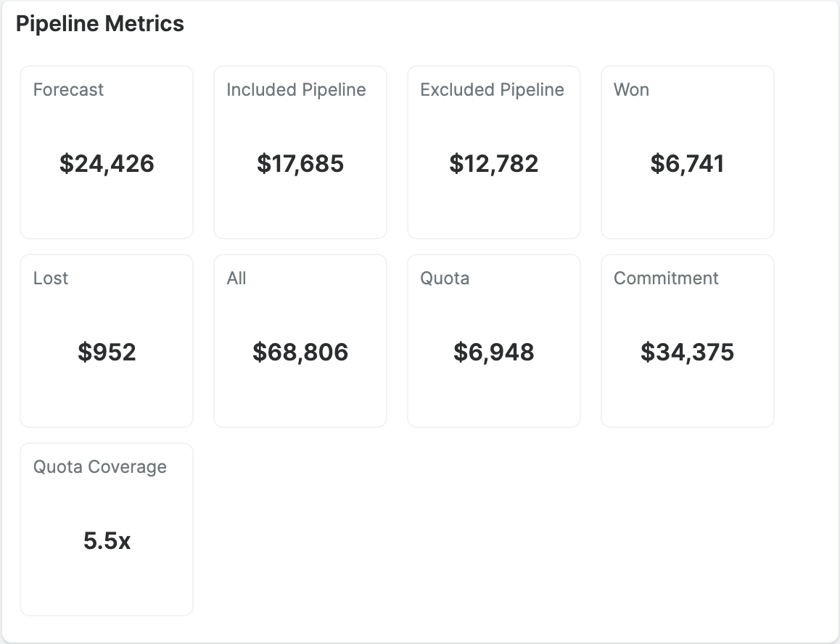Click the $34,375 Commitment value
Image resolution: width=840 pixels, height=644 pixels.
click(687, 352)
